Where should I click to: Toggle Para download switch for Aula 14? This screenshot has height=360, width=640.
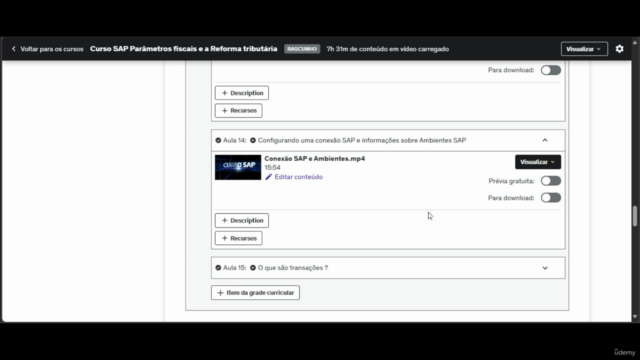point(551,198)
